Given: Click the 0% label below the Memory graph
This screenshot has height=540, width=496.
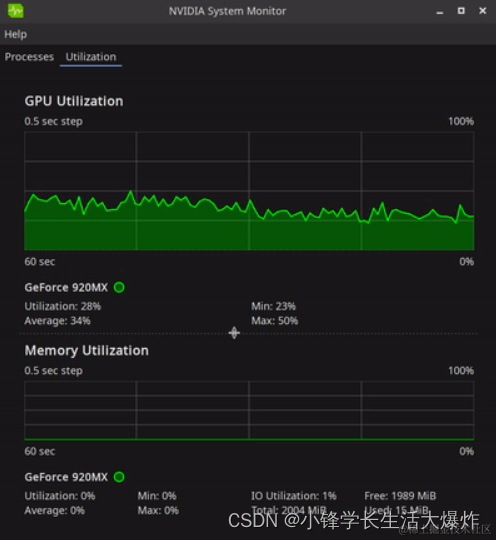Looking at the screenshot, I should coord(466,451).
